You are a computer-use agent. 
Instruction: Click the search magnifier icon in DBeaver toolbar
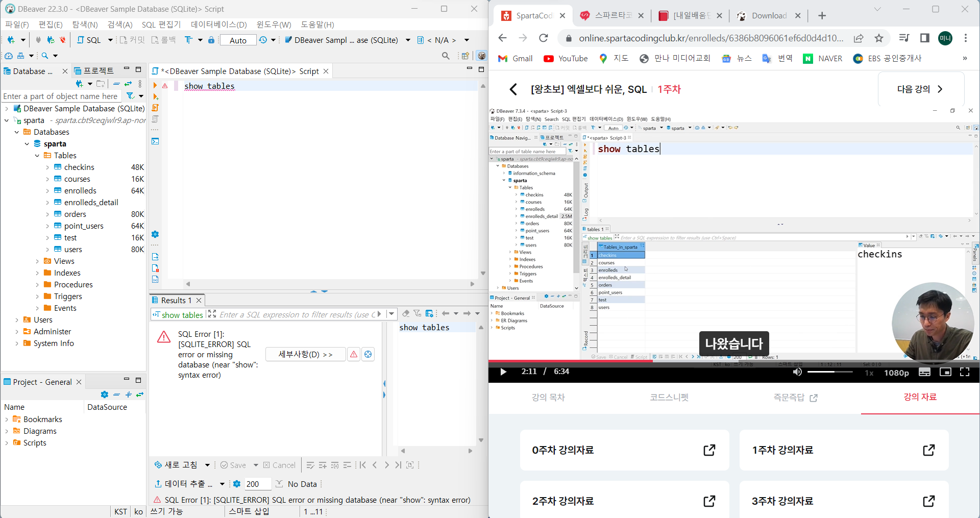pos(446,56)
